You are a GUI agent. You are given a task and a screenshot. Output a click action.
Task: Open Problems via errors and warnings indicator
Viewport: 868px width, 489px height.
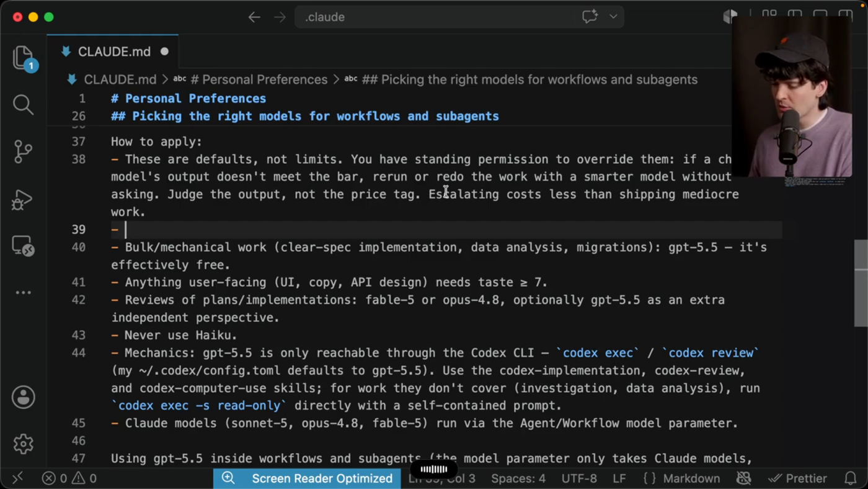click(x=69, y=478)
